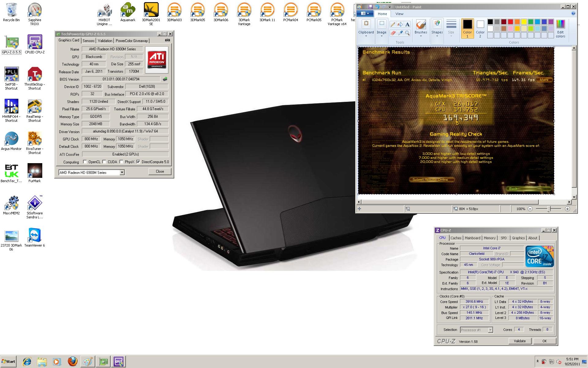Open the SPD tab in CPU-Z
The image size is (588, 368).
(x=504, y=238)
